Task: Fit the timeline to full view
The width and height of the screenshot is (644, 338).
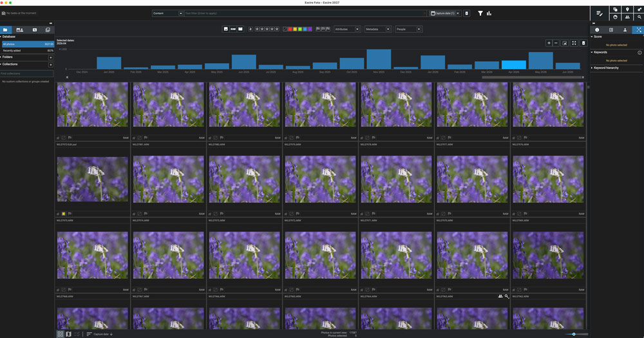Action: [574, 42]
